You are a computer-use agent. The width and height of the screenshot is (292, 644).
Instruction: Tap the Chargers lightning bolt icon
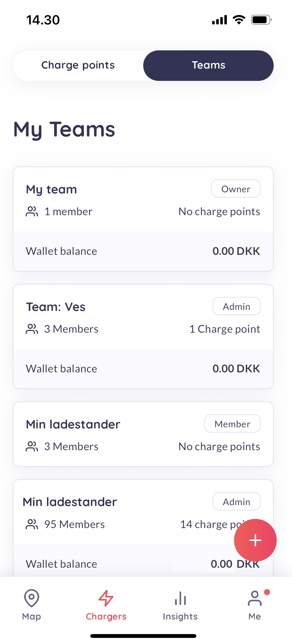point(106,598)
